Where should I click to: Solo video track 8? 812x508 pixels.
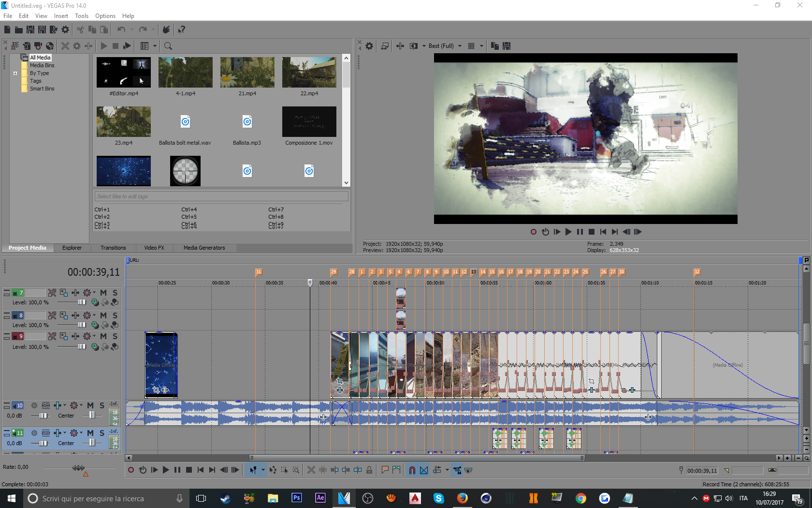point(115,315)
